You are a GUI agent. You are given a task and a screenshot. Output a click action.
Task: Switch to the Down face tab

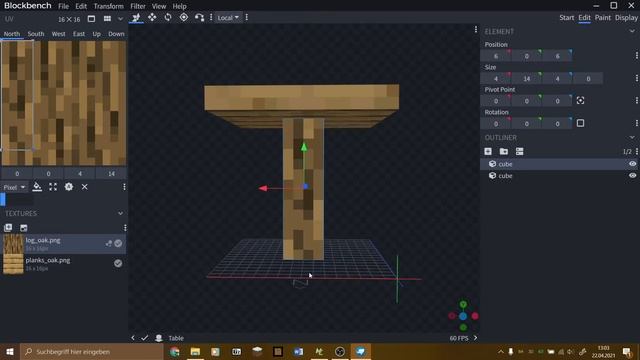tap(116, 34)
